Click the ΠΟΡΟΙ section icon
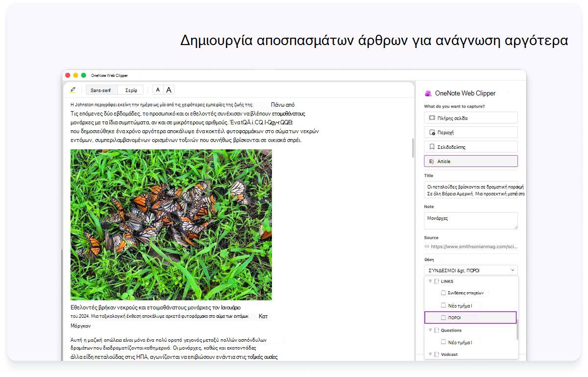The image size is (588, 377). pos(443,318)
